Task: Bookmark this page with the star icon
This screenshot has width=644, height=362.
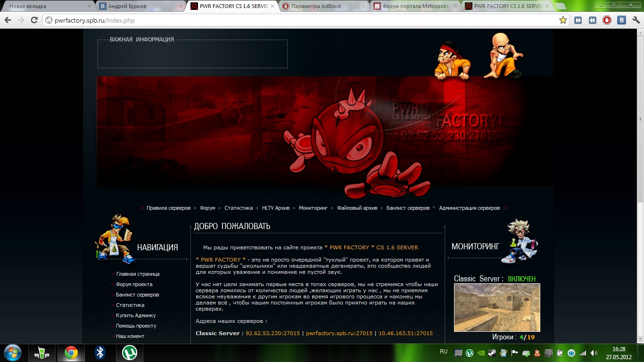Action: click(563, 20)
